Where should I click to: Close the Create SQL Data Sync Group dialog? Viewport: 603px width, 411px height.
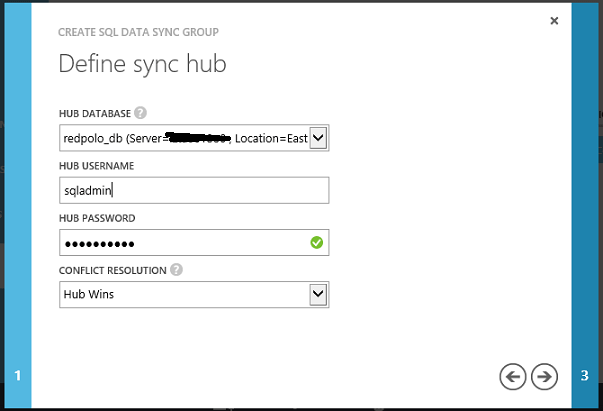[554, 21]
